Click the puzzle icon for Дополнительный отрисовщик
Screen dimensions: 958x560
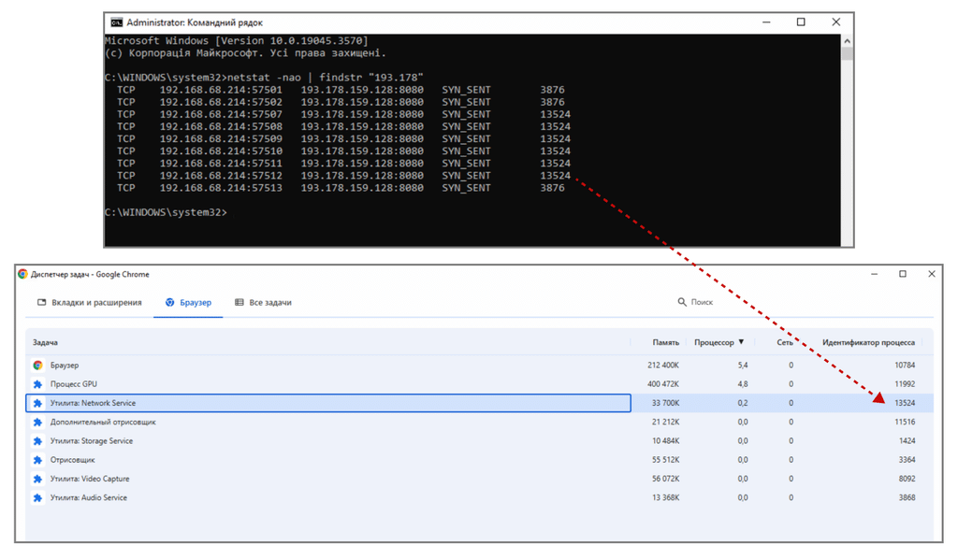coord(37,422)
